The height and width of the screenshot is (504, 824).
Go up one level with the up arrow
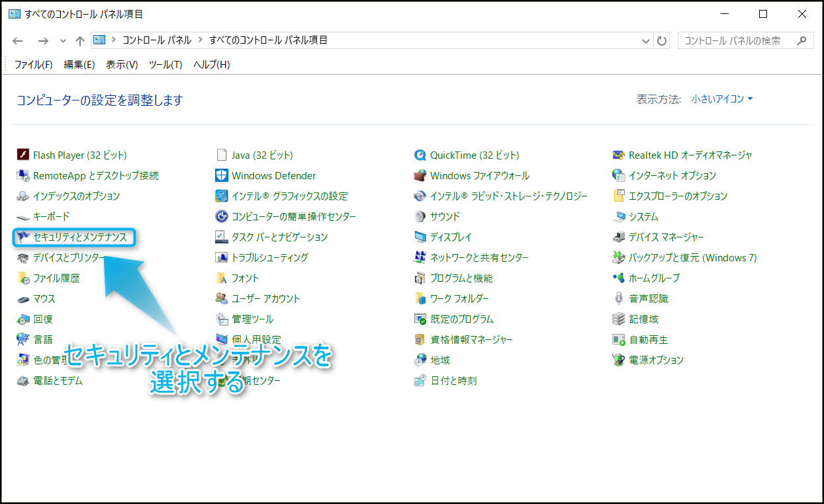click(x=80, y=41)
